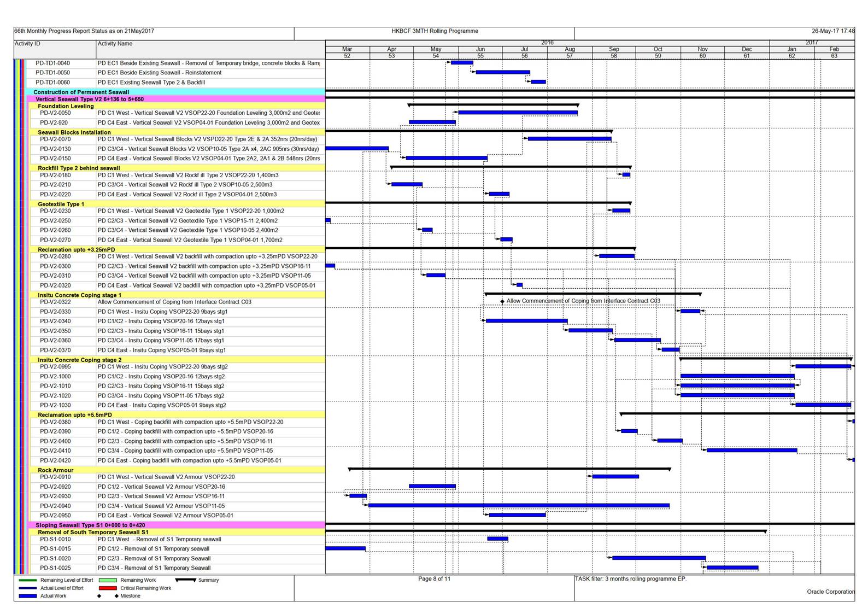Viewport: 868px width, 614px height.
Task: Click the Milestone diamond symbol in legend
Action: [x=116, y=596]
